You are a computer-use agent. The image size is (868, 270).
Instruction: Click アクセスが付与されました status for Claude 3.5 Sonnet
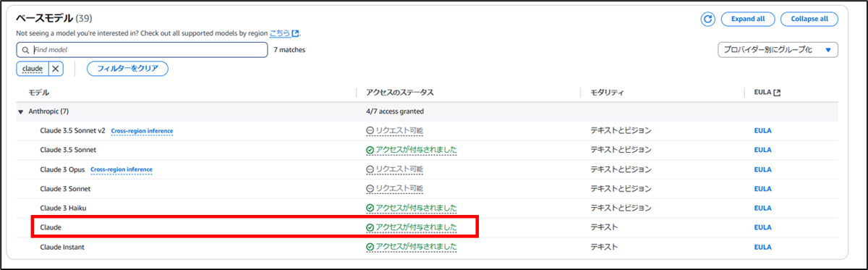pos(412,150)
